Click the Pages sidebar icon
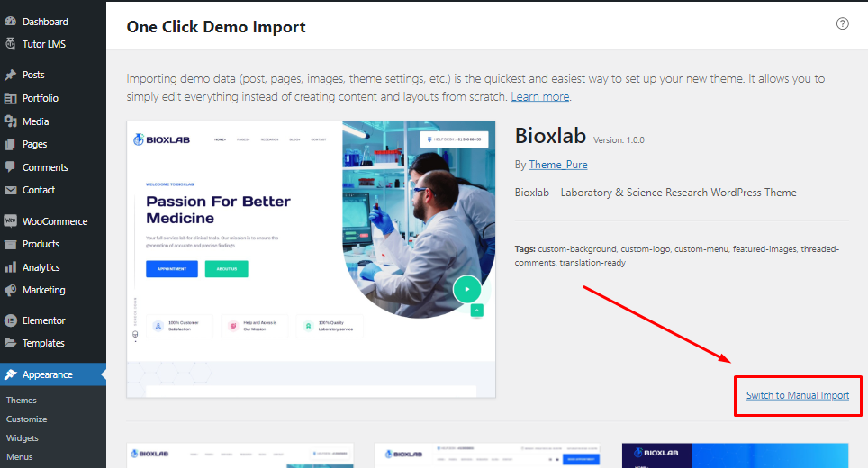This screenshot has width=868, height=468. click(10, 144)
